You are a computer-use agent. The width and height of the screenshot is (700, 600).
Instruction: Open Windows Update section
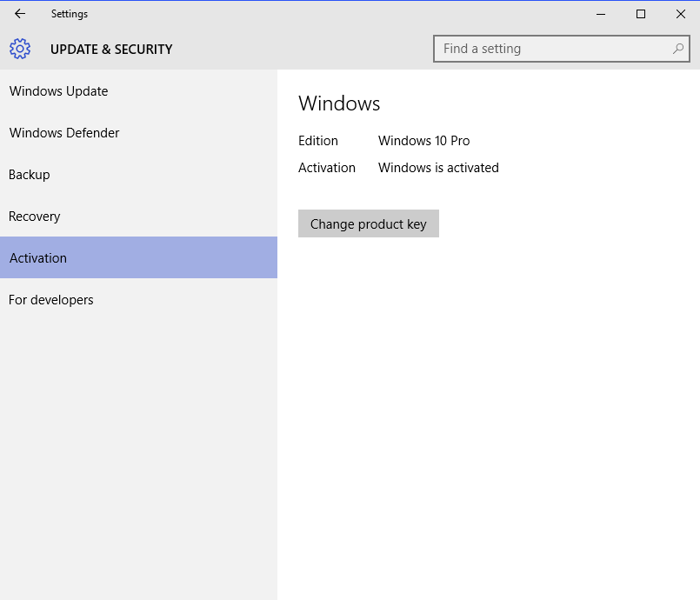[138, 91]
